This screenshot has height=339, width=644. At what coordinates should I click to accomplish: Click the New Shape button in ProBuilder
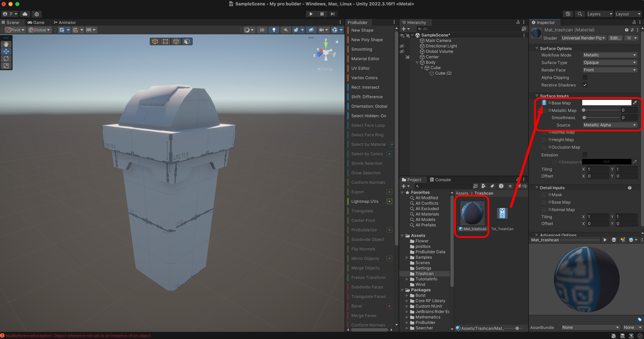click(362, 30)
